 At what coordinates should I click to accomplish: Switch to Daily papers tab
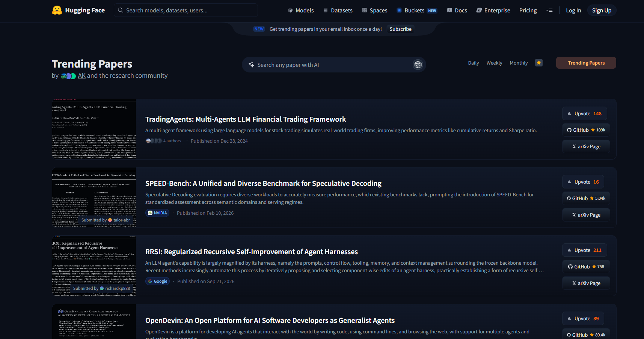pos(473,63)
